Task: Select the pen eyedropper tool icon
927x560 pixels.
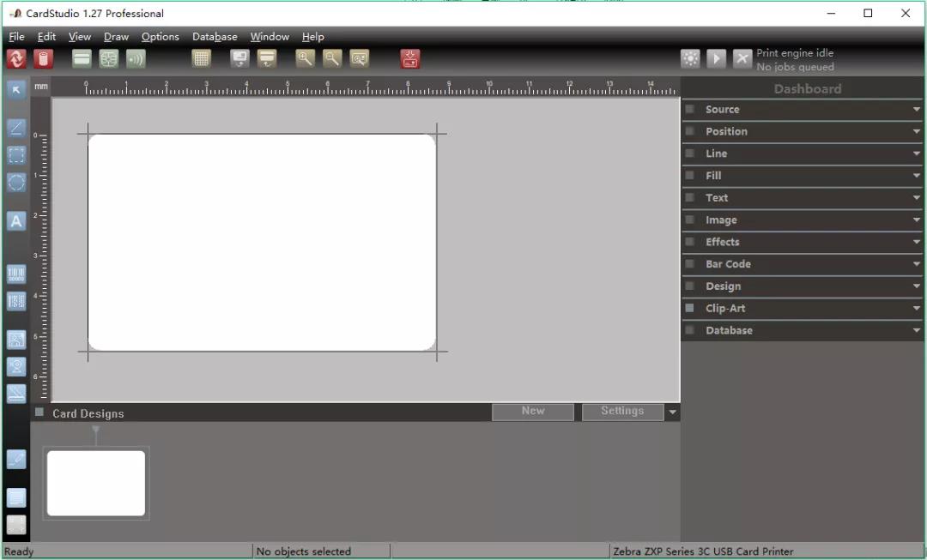Action: (x=16, y=460)
